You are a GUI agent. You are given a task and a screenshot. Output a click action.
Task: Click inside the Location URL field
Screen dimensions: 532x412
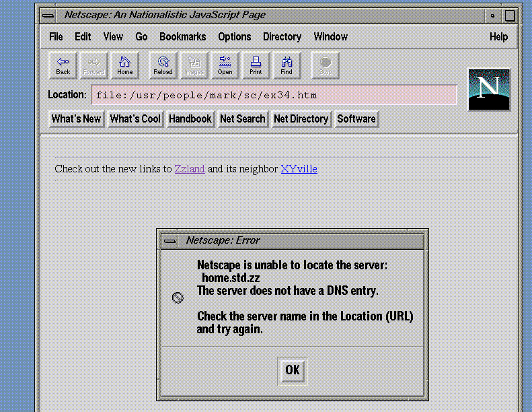click(x=274, y=95)
